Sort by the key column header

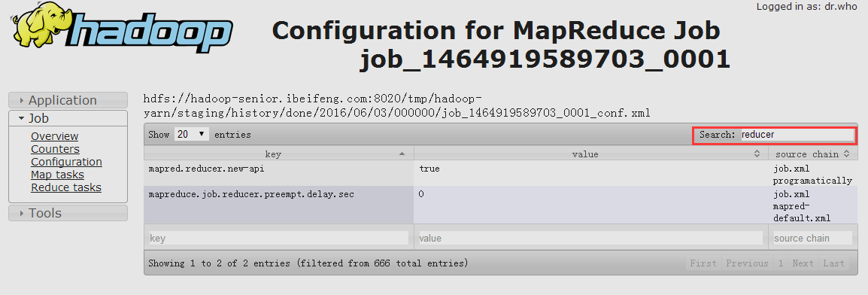pos(278,154)
